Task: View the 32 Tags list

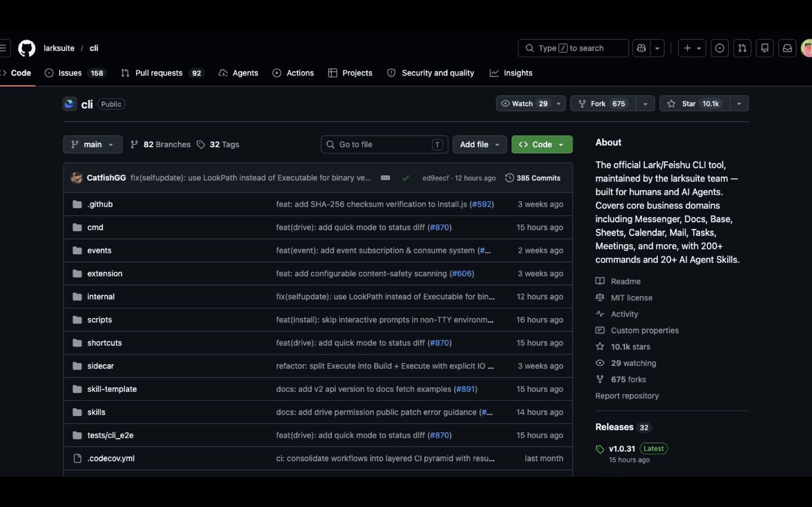Action: pyautogui.click(x=218, y=145)
